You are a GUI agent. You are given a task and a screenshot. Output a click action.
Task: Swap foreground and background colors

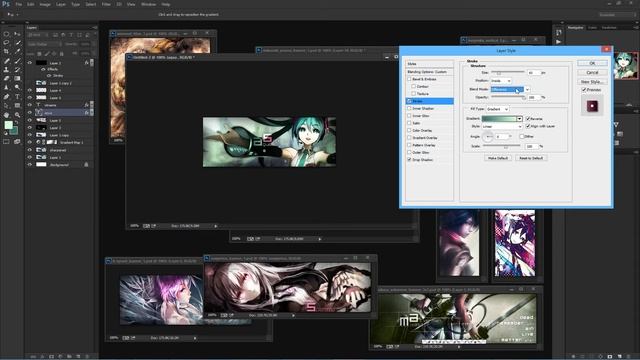16,122
